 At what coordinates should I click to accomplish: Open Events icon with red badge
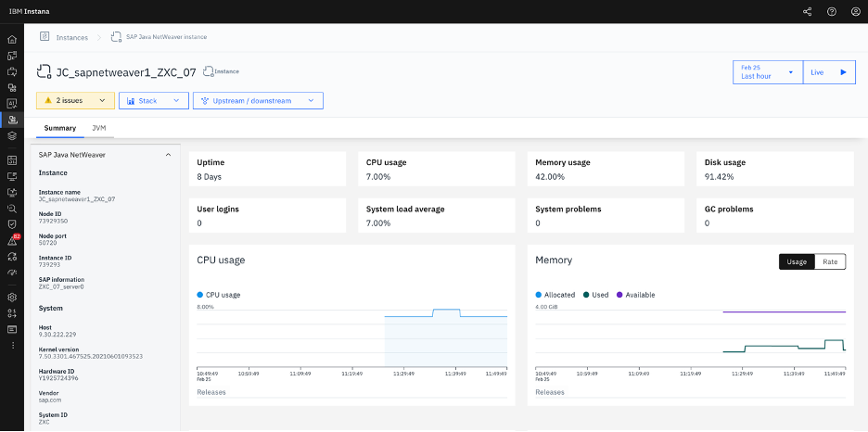click(x=13, y=241)
